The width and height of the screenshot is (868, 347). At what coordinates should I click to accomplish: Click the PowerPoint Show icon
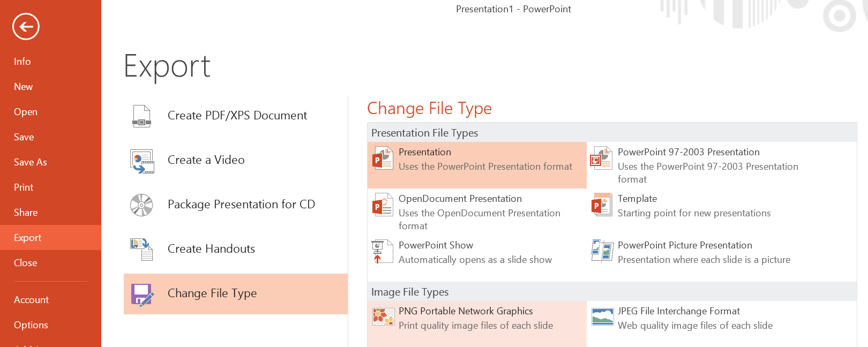tap(378, 252)
